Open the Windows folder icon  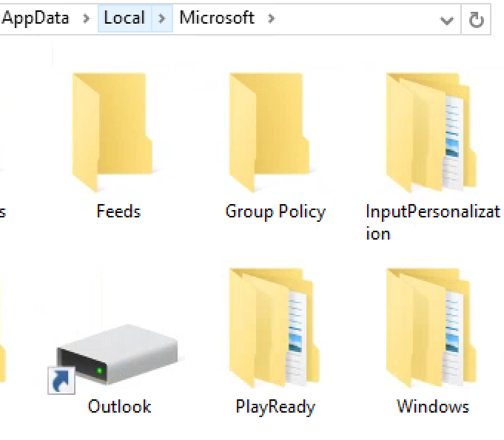[431, 328]
